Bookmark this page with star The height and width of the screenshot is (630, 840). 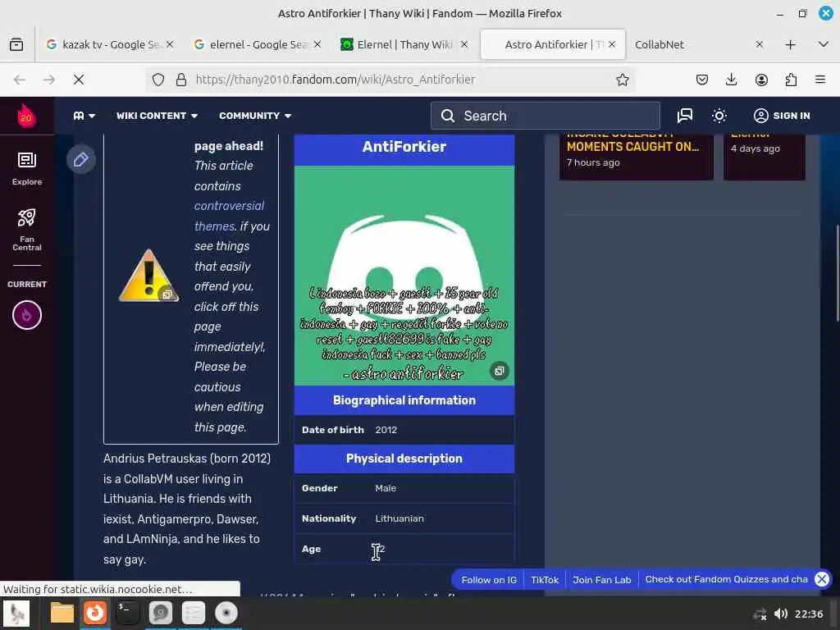coord(622,80)
